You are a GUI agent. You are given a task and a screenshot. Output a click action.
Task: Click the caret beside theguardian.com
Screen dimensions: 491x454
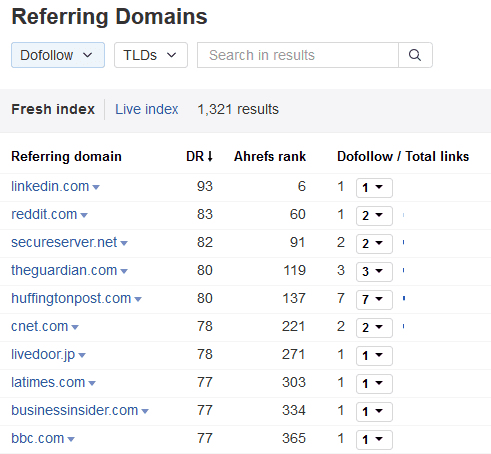pos(124,271)
